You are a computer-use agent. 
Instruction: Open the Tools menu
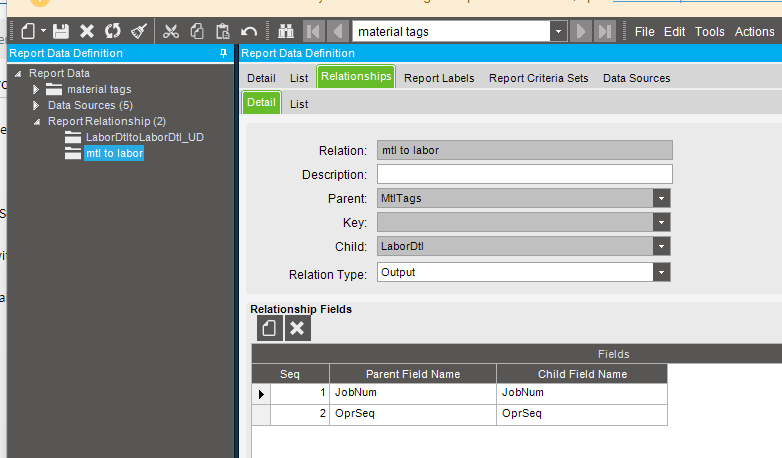710,31
